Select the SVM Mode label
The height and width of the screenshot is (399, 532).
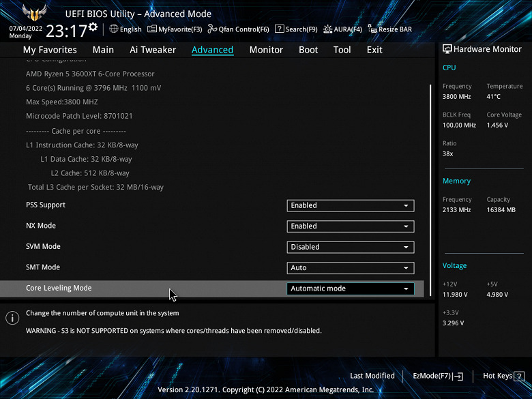(x=43, y=247)
